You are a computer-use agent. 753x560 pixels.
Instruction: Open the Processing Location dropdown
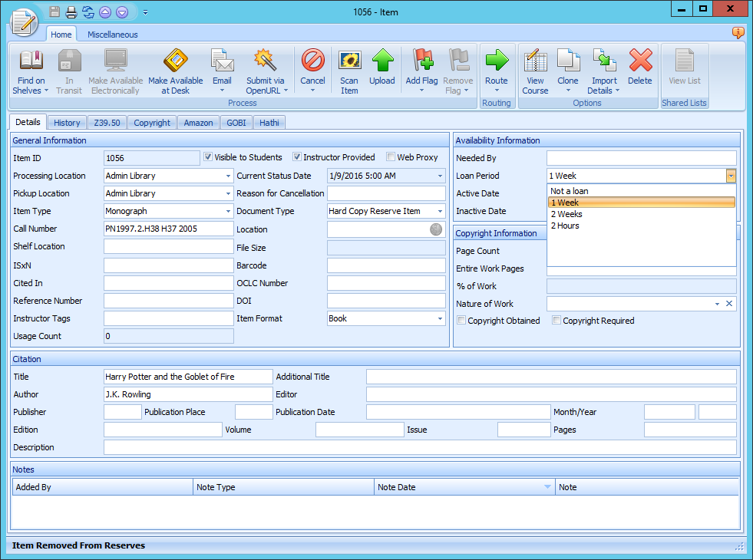(228, 175)
